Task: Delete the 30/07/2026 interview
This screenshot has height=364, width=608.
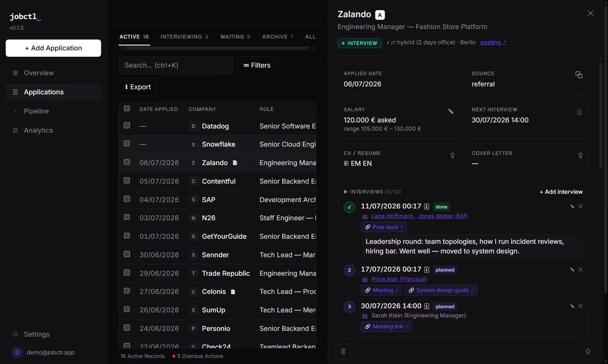Action: (581, 306)
